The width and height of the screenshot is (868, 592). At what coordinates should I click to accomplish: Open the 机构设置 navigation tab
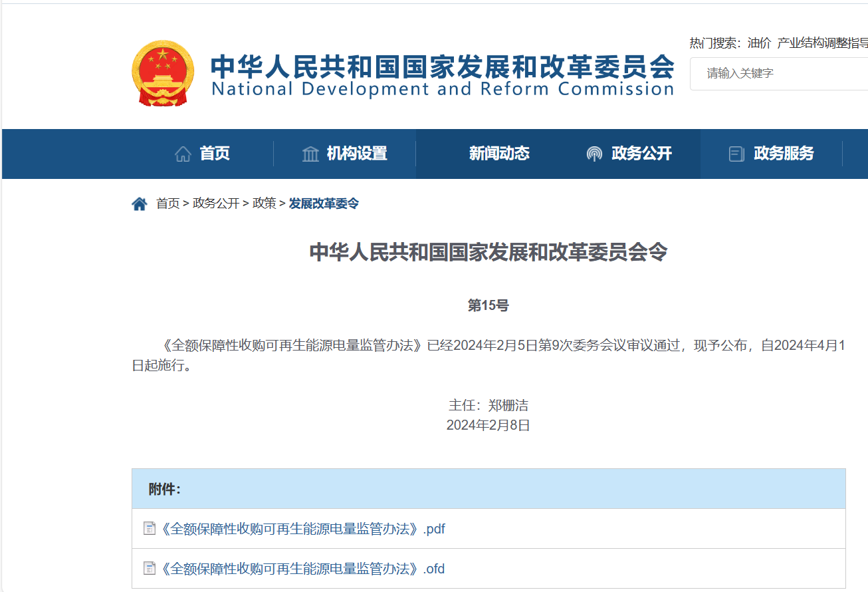344,154
